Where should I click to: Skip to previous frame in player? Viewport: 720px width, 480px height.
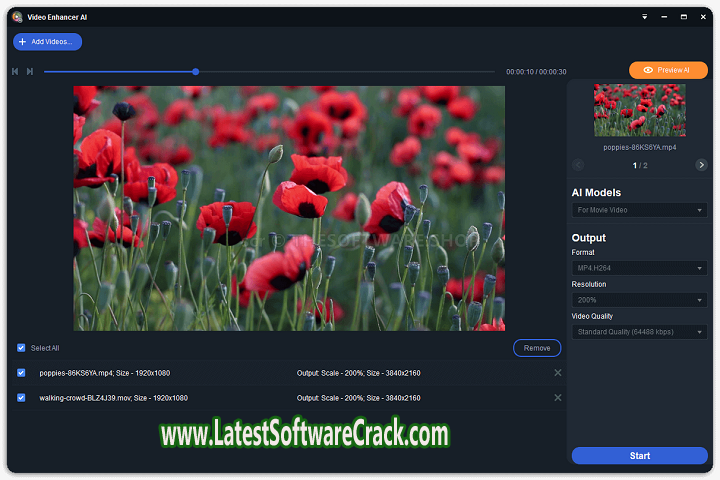[x=15, y=71]
